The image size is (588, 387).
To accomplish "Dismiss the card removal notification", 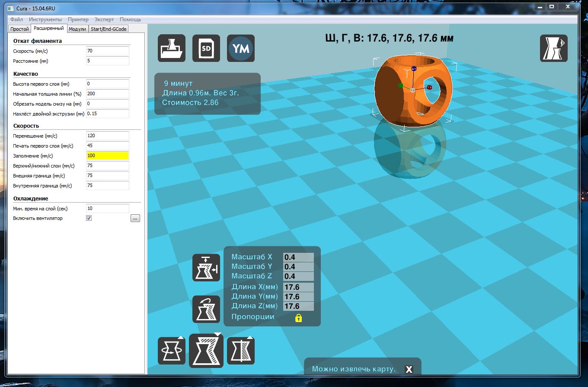I will tap(409, 369).
